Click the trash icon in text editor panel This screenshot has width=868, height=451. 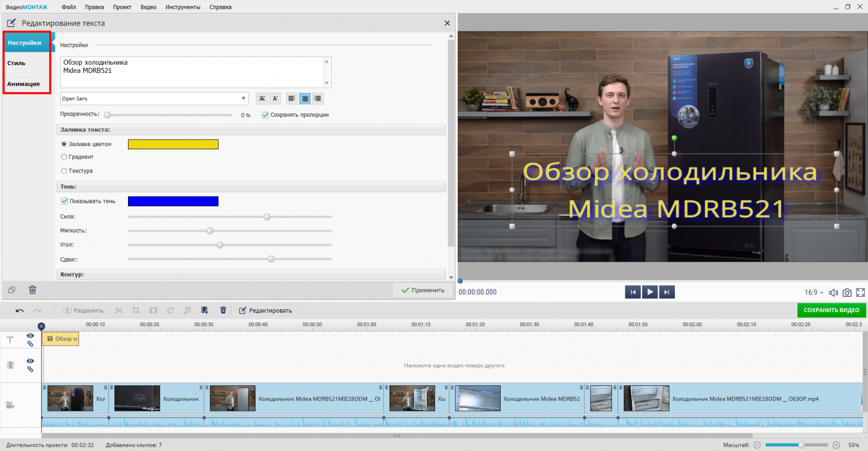point(33,290)
